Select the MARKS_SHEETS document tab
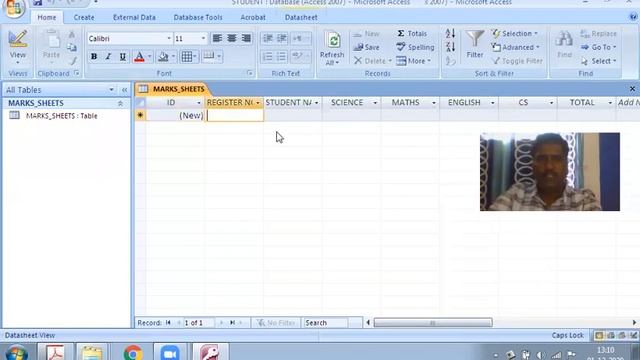 click(172, 89)
